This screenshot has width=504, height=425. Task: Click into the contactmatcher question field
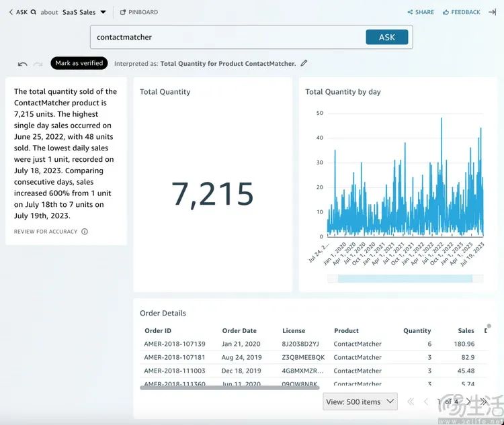tap(228, 38)
